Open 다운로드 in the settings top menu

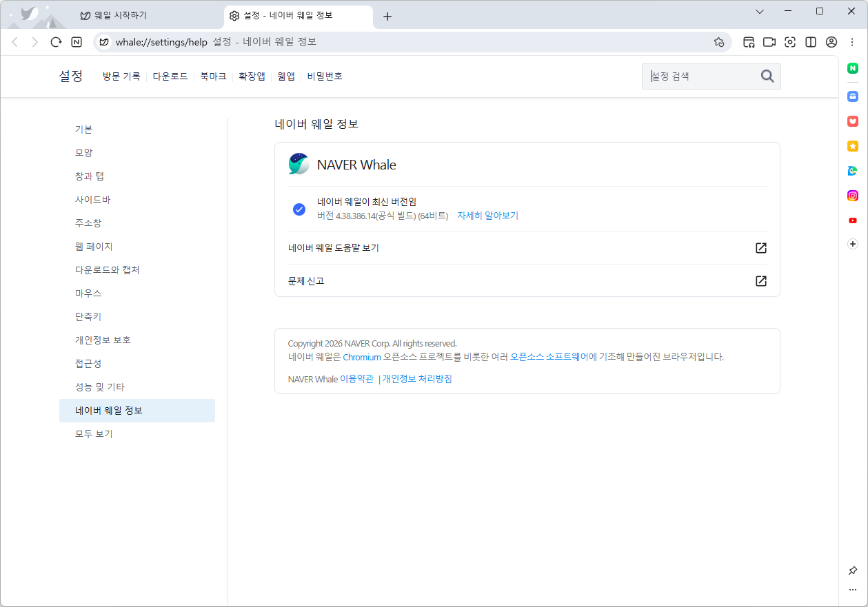coord(170,76)
